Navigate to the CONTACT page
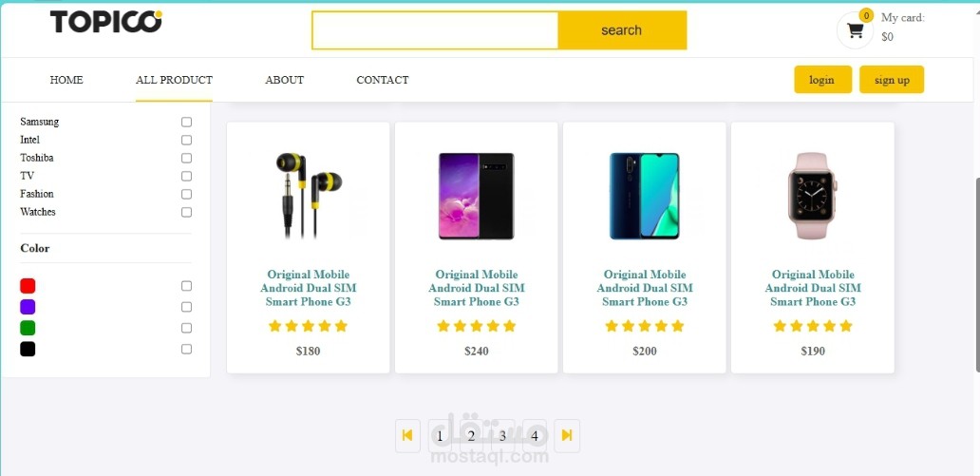The width and height of the screenshot is (980, 476). [x=383, y=80]
